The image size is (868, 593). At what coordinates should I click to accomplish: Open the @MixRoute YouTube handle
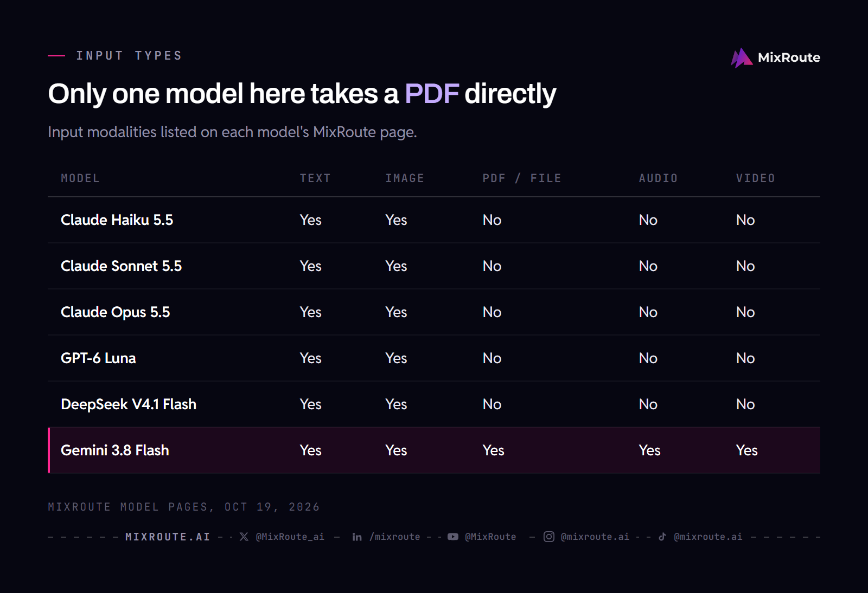490,537
